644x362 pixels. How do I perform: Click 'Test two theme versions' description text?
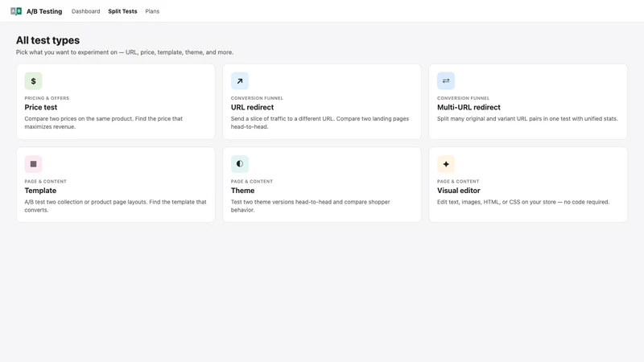[311, 206]
